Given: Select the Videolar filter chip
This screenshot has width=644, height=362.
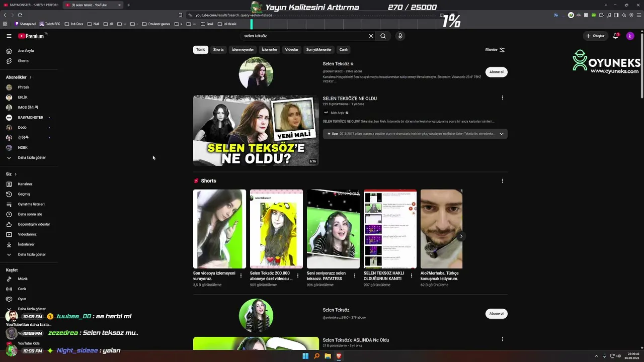Looking at the screenshot, I should (x=292, y=50).
